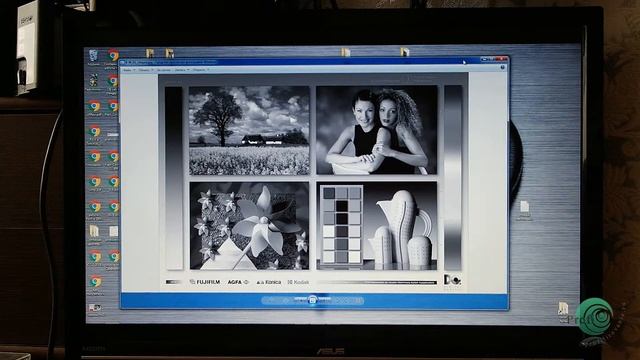Open the Запись dropdown menu
Viewport: 640px width, 360px height.
(x=182, y=70)
